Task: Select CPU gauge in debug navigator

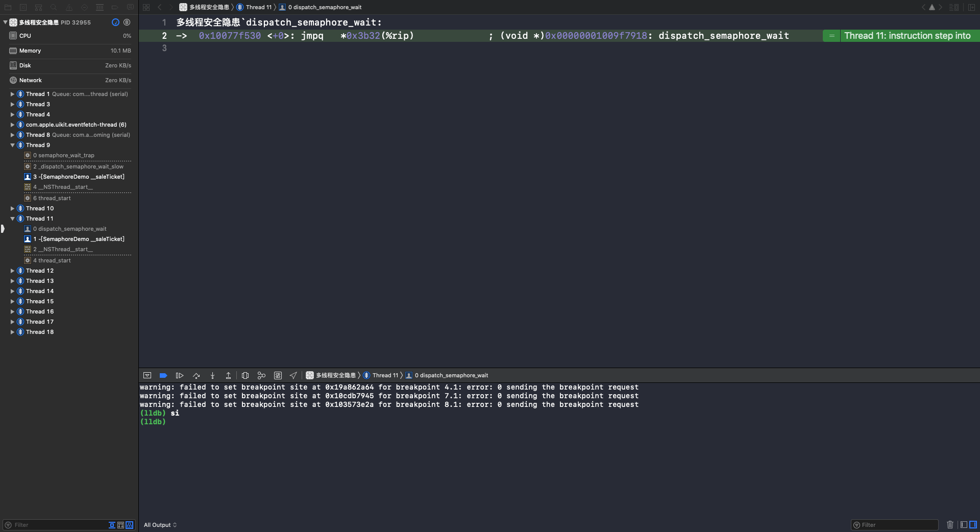Action: [x=69, y=36]
